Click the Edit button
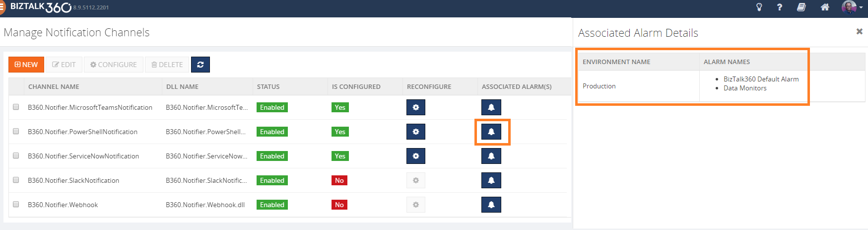Viewport: 868px width, 230px height. (64, 65)
